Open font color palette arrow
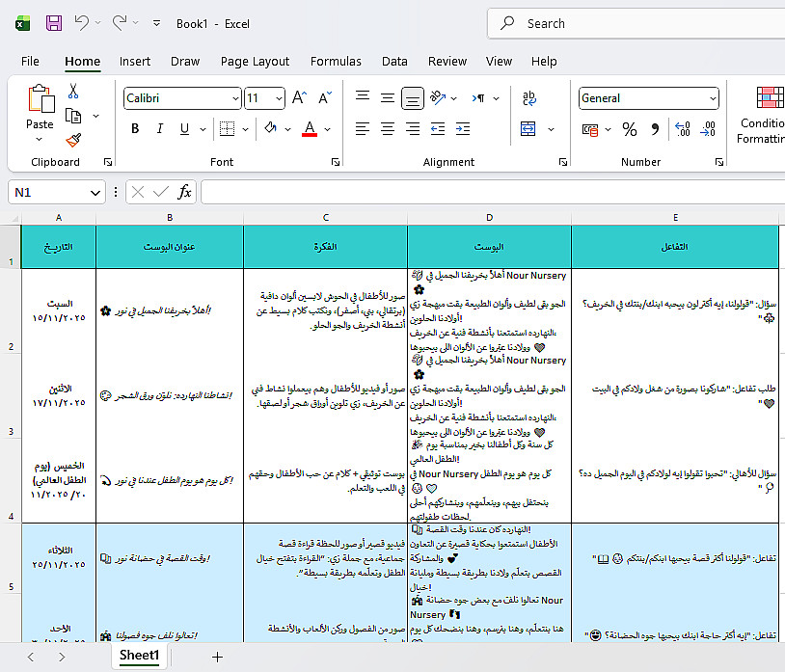This screenshot has width=785, height=672. [328, 129]
